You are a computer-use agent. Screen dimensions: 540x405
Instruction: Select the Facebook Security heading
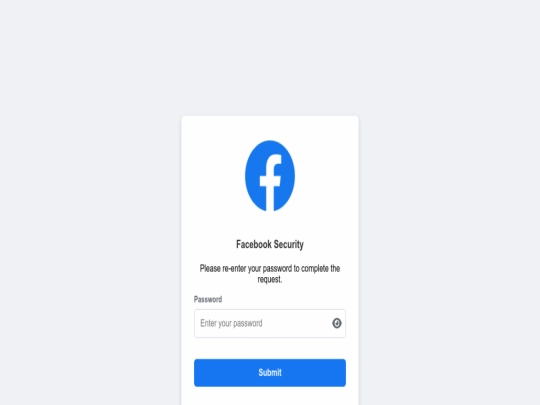[270, 245]
